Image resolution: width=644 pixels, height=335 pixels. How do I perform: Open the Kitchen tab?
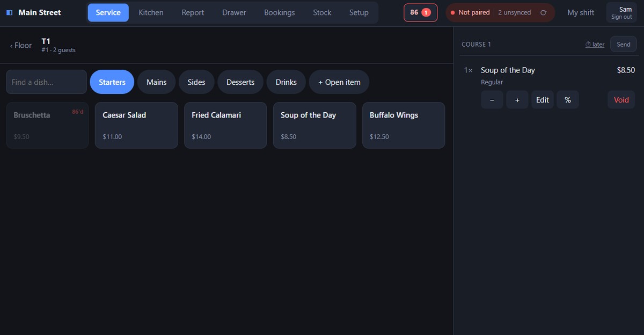(151, 12)
